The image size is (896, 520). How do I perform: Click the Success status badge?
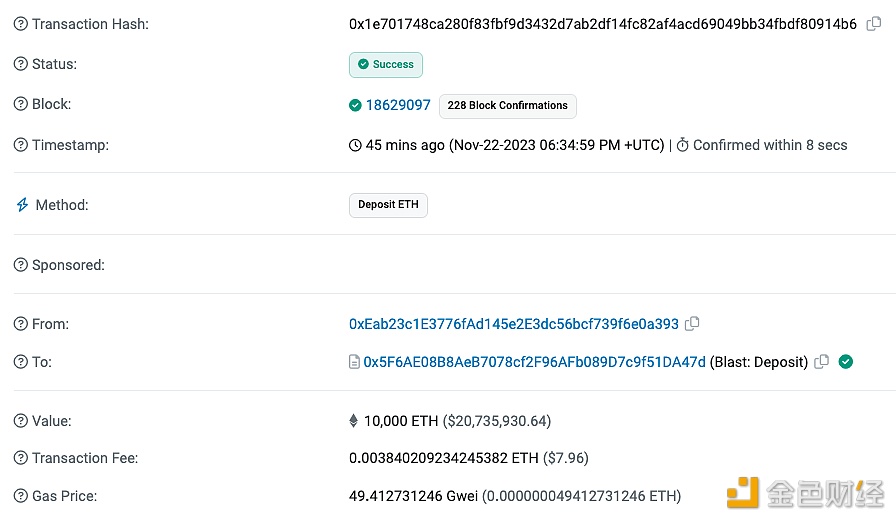[386, 65]
